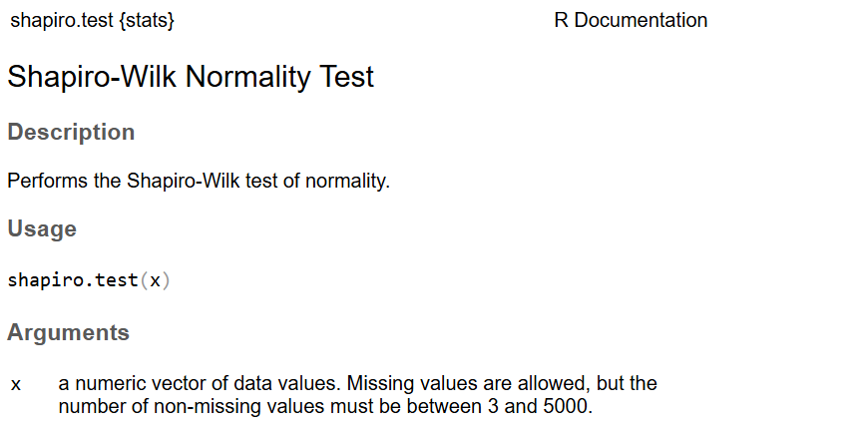Click the "Arguments" section heading
The image size is (868, 430).
click(x=68, y=332)
